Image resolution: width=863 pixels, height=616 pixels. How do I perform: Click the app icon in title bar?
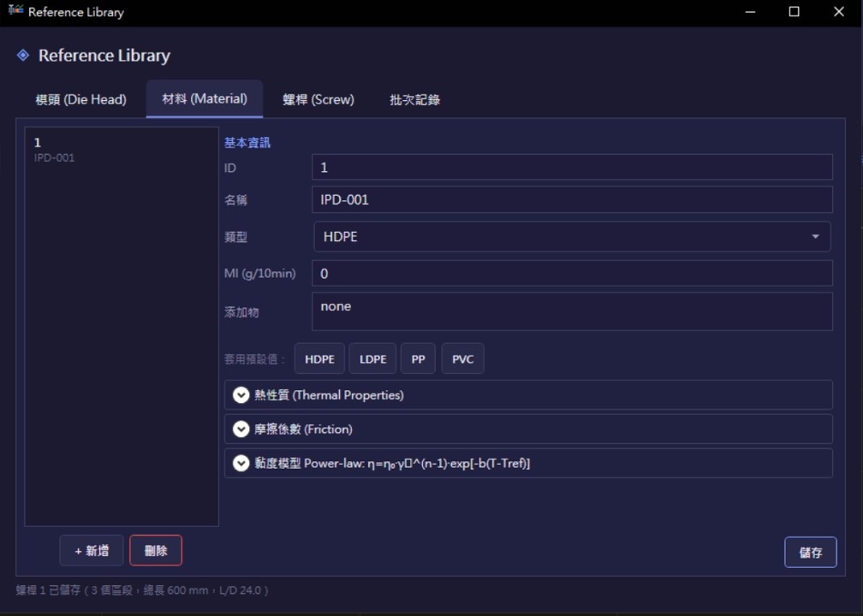coord(15,10)
